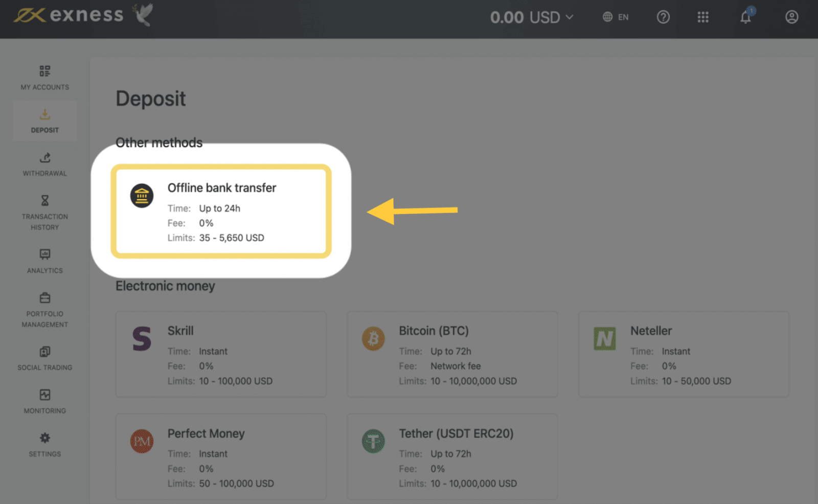This screenshot has width=818, height=504.
Task: Click the Analytics chart-board icon
Action: (45, 254)
